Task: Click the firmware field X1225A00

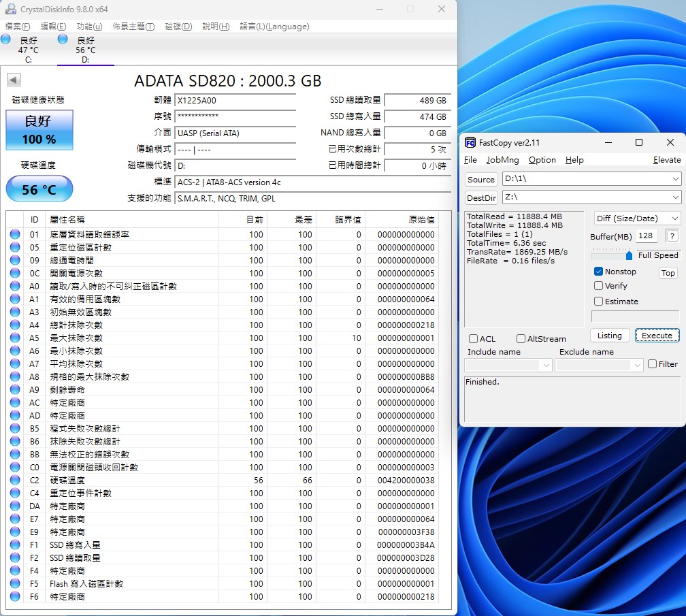Action: [x=235, y=100]
